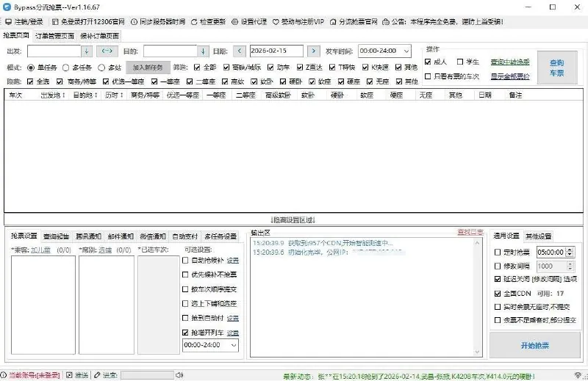Viewport: 588px width, 381px height.
Task: Click the 进度 progress bar
Action: tap(148, 375)
